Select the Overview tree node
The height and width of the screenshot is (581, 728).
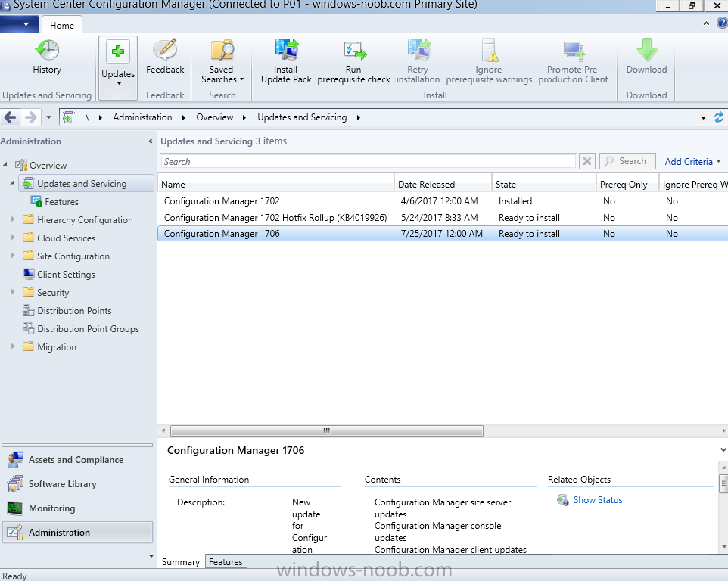click(42, 165)
